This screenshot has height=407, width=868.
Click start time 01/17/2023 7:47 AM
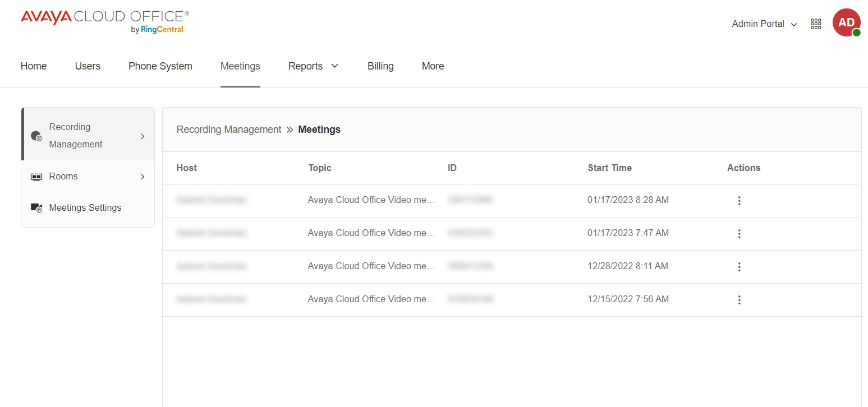coord(628,233)
